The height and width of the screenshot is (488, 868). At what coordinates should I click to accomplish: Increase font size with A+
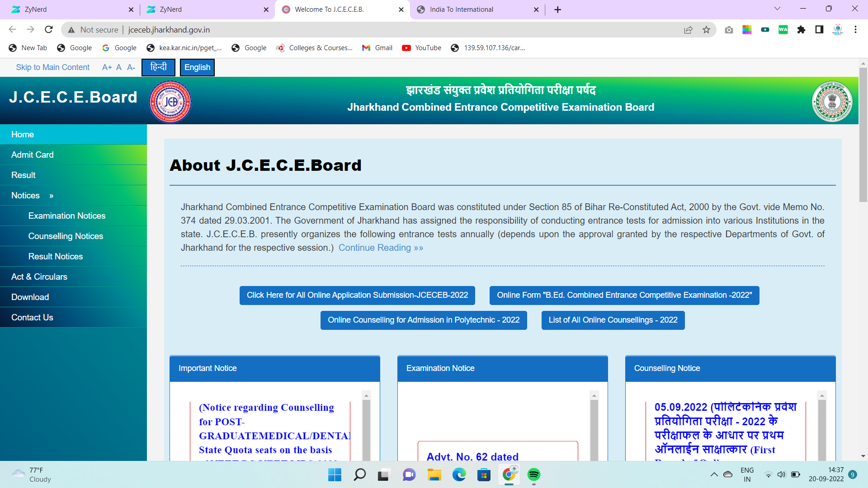coord(107,67)
